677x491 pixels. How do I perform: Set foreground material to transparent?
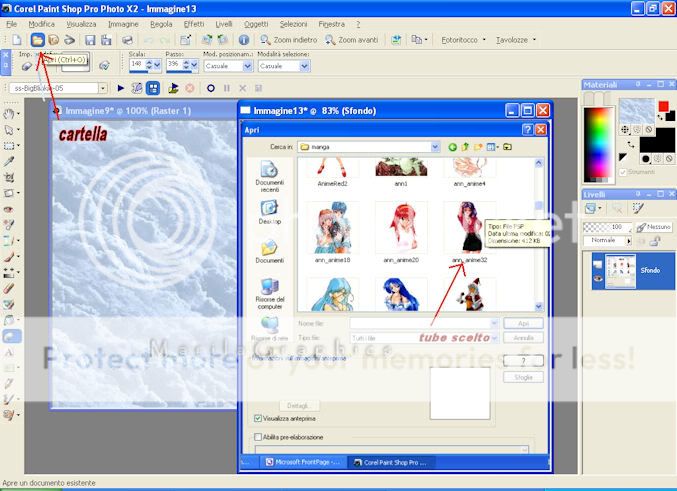click(649, 129)
